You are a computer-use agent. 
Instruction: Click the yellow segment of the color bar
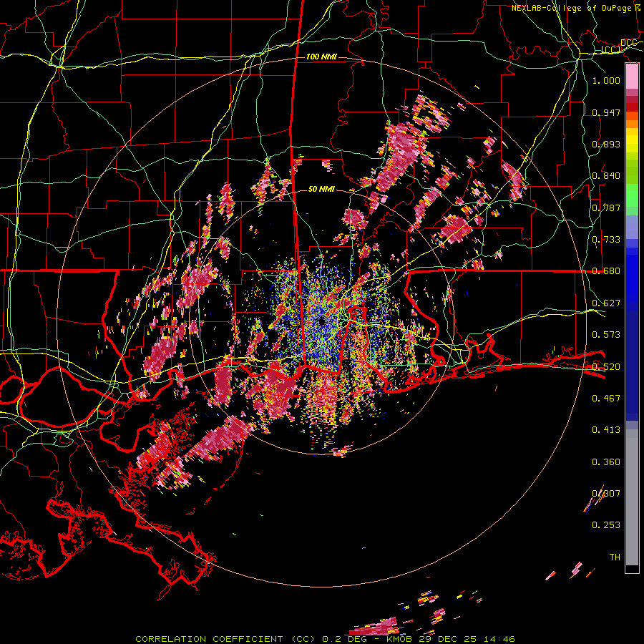pos(632,141)
